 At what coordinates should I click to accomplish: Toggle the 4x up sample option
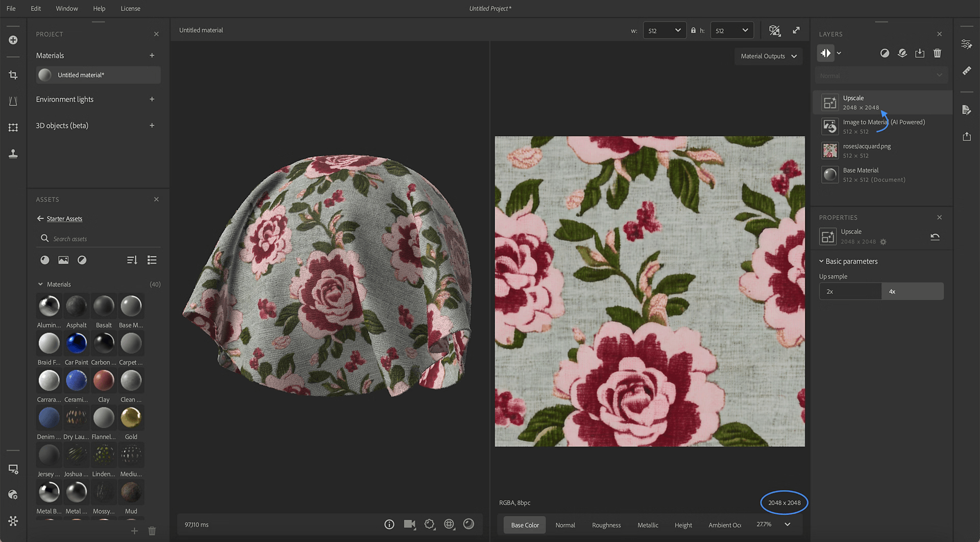coord(912,291)
